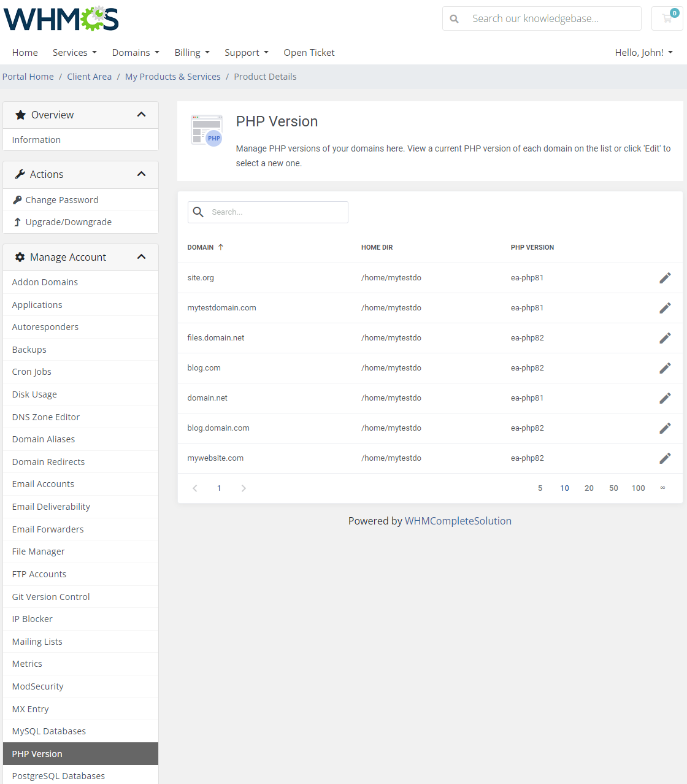Click the mytestdomain.com domain cell

[222, 308]
